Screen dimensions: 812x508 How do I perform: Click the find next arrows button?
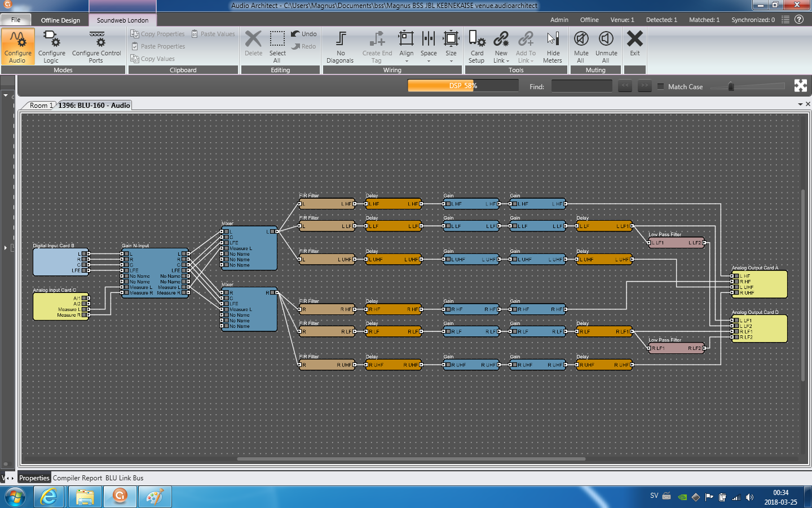pos(645,86)
